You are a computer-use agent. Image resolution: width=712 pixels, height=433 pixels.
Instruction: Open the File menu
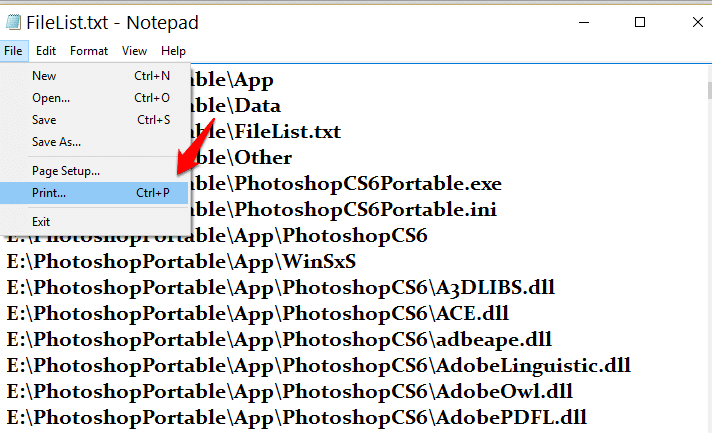pyautogui.click(x=14, y=51)
